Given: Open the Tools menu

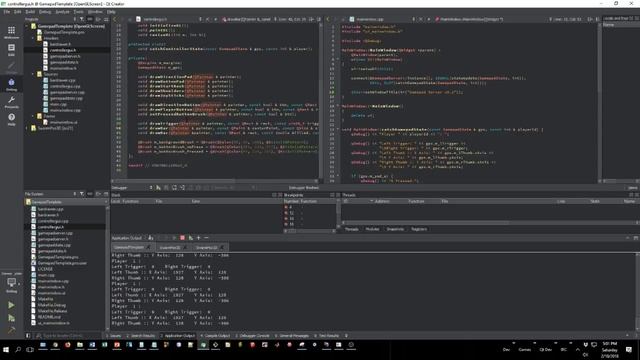Looking at the screenshot, I should point(78,12).
